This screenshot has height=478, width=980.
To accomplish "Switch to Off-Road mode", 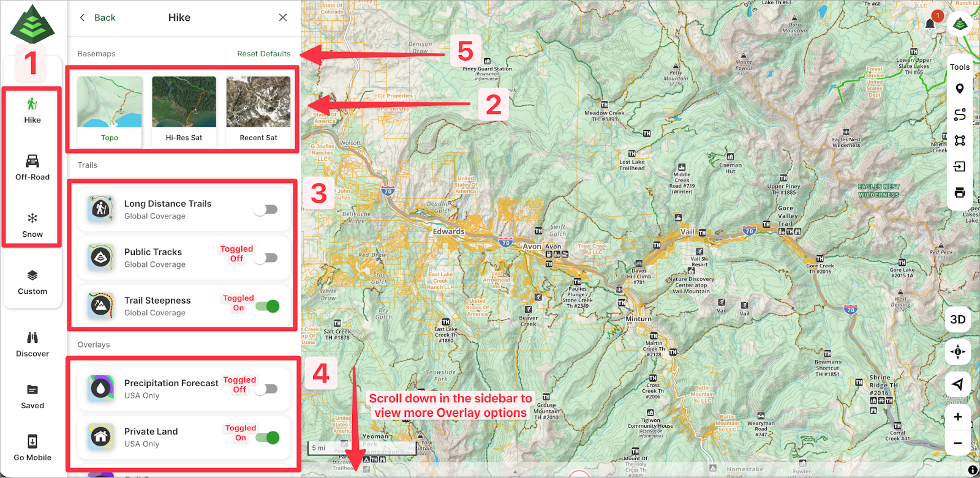I will [32, 162].
